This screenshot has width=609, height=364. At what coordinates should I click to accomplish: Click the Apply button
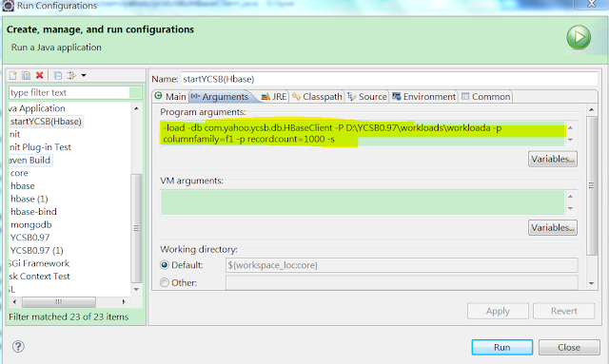[x=498, y=311]
